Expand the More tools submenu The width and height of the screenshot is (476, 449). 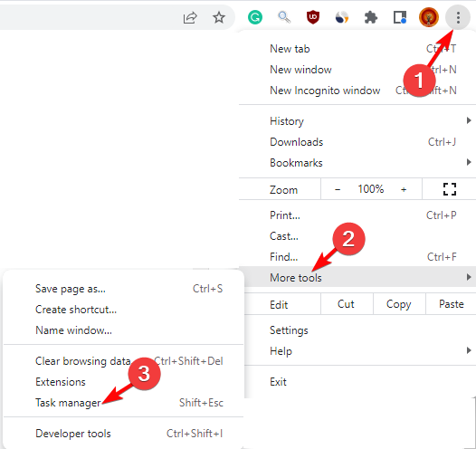[x=357, y=278]
